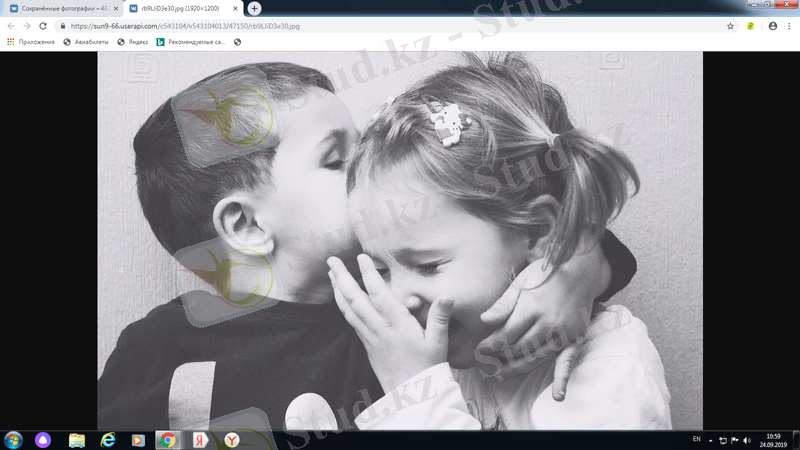Bookmark this page with star icon
The width and height of the screenshot is (800, 450).
(730, 26)
